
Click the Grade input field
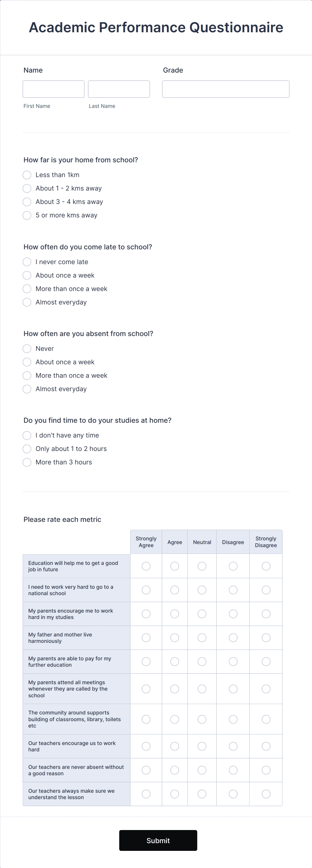[x=225, y=89]
